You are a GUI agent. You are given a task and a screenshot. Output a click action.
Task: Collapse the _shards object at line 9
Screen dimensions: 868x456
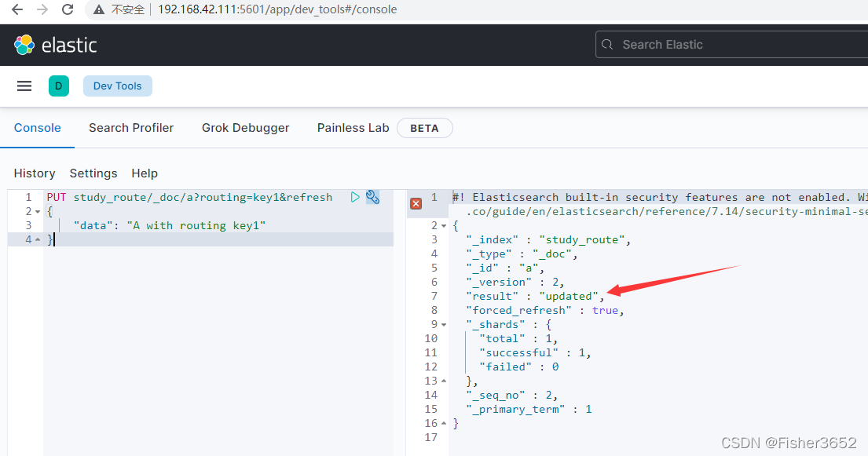[443, 325]
